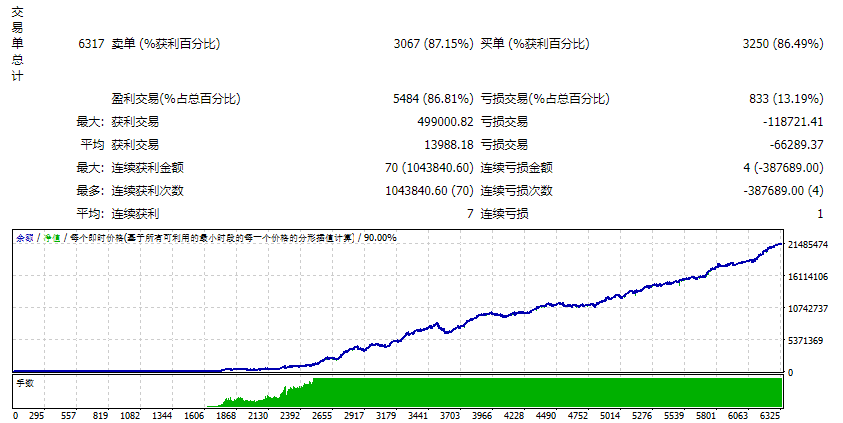Click the total trades value 6317
The image size is (843, 423).
tap(91, 44)
